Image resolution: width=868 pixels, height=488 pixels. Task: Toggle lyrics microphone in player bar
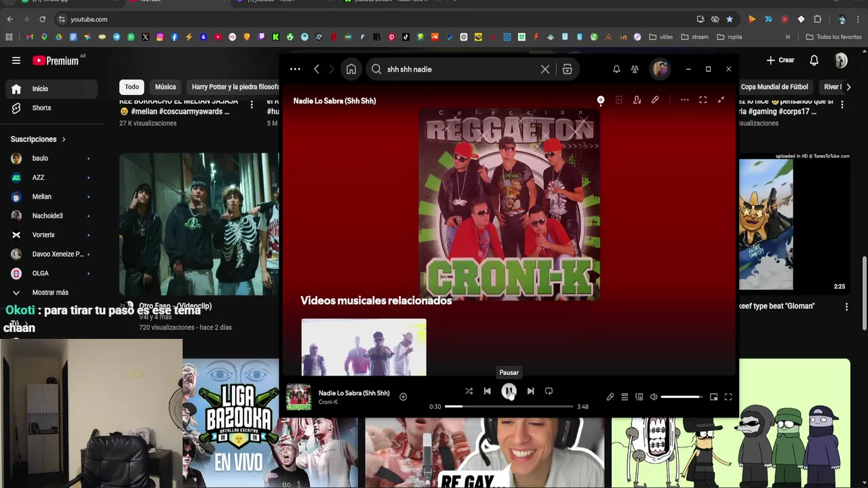click(610, 397)
